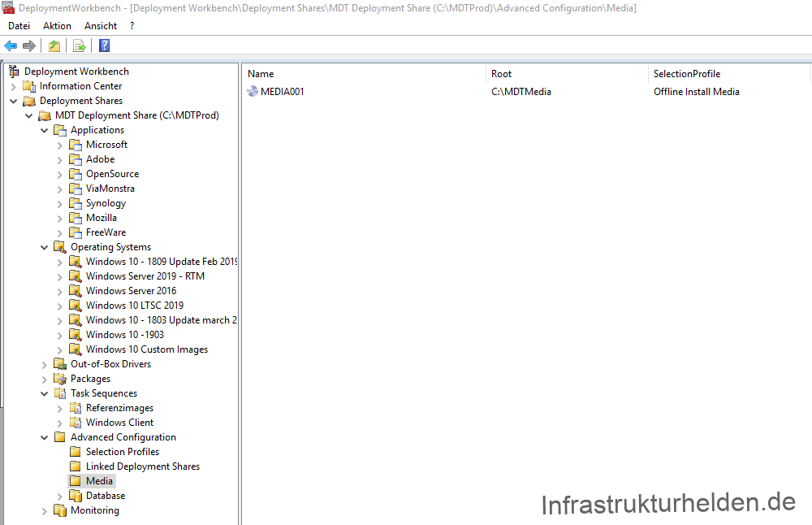Image resolution: width=812 pixels, height=525 pixels.
Task: Select Windows 10 - 1809 Update Feb
Action: tap(161, 262)
